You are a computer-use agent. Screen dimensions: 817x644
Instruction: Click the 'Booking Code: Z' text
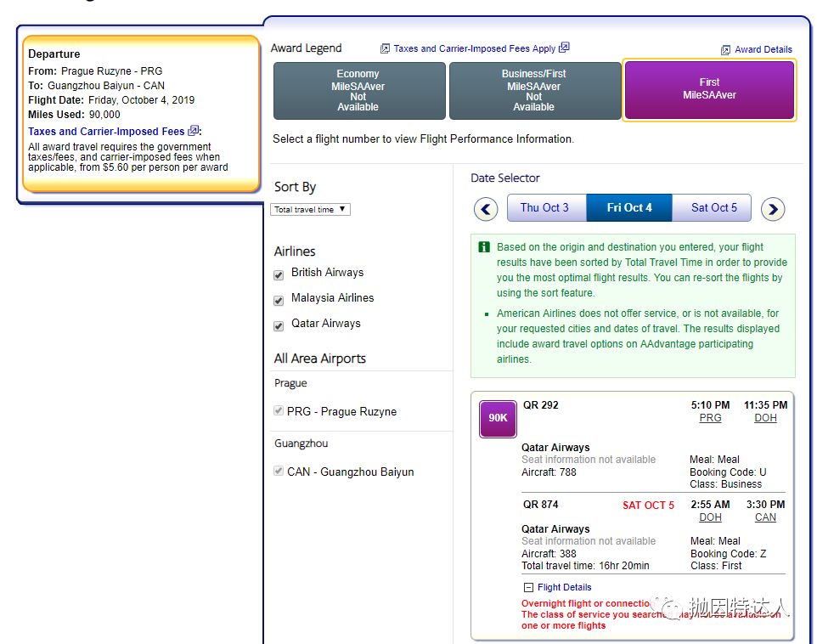(729, 554)
